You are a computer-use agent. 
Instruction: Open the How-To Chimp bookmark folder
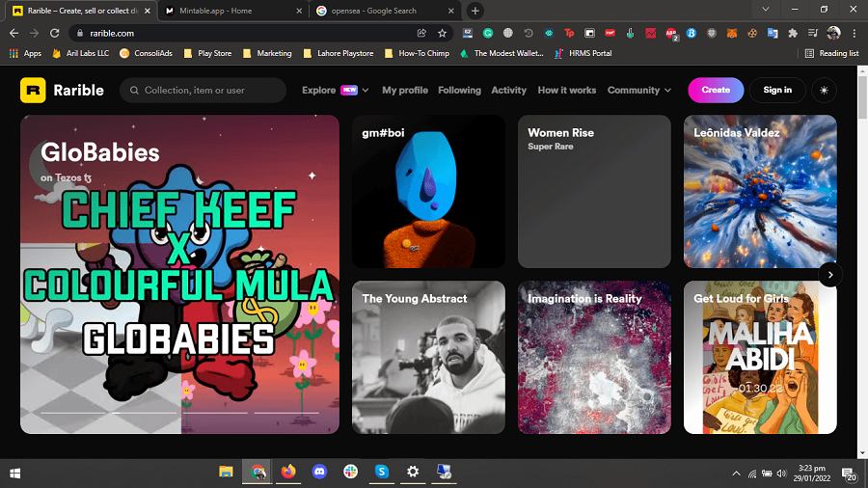pos(417,53)
